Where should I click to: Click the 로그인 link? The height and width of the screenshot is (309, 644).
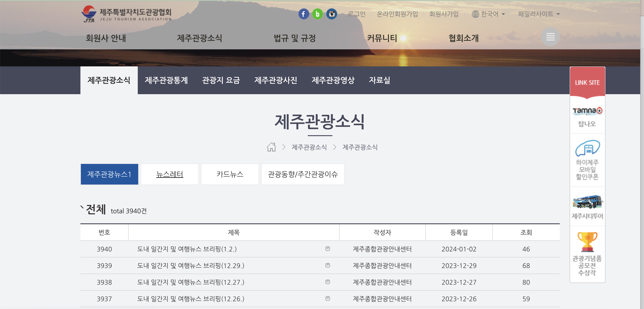[x=357, y=14]
